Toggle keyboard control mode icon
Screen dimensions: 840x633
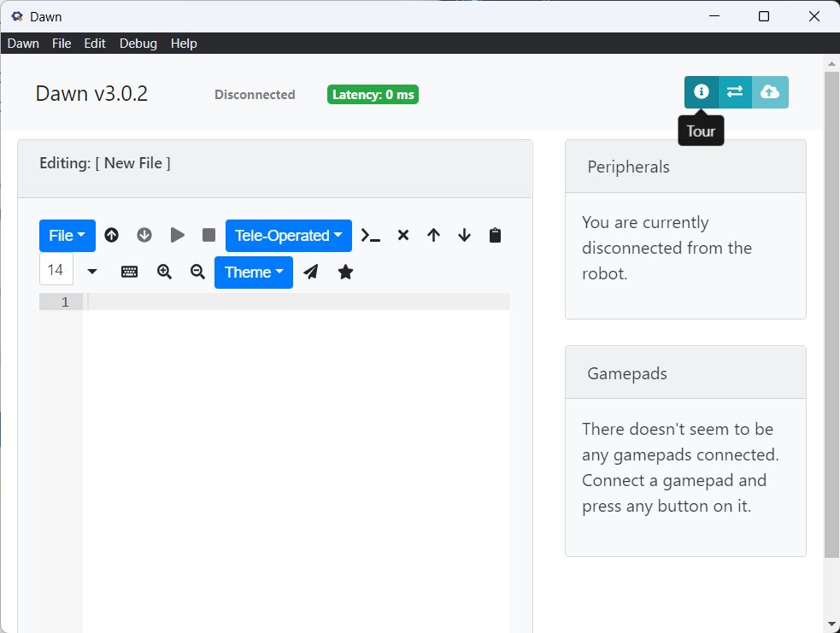129,272
